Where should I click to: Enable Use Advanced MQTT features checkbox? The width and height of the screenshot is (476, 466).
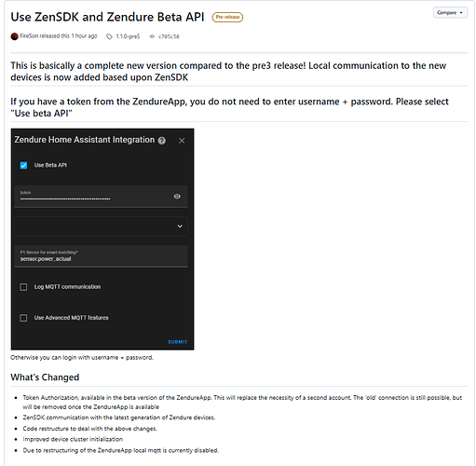pyautogui.click(x=23, y=318)
